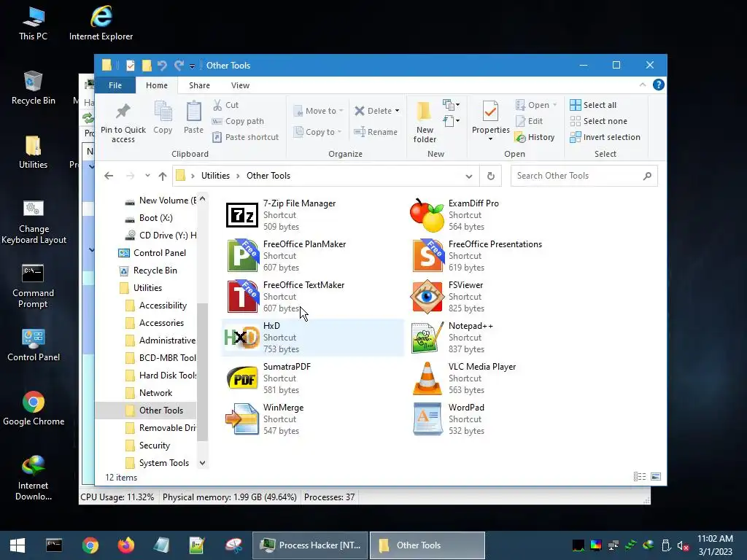Click the clock showing 11:02 AM
Image resolution: width=747 pixels, height=560 pixels.
715,539
